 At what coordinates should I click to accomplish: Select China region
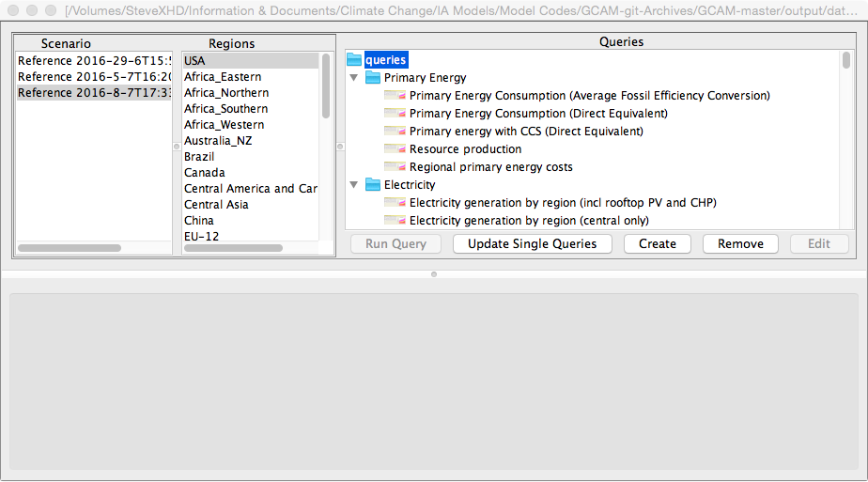(x=251, y=221)
